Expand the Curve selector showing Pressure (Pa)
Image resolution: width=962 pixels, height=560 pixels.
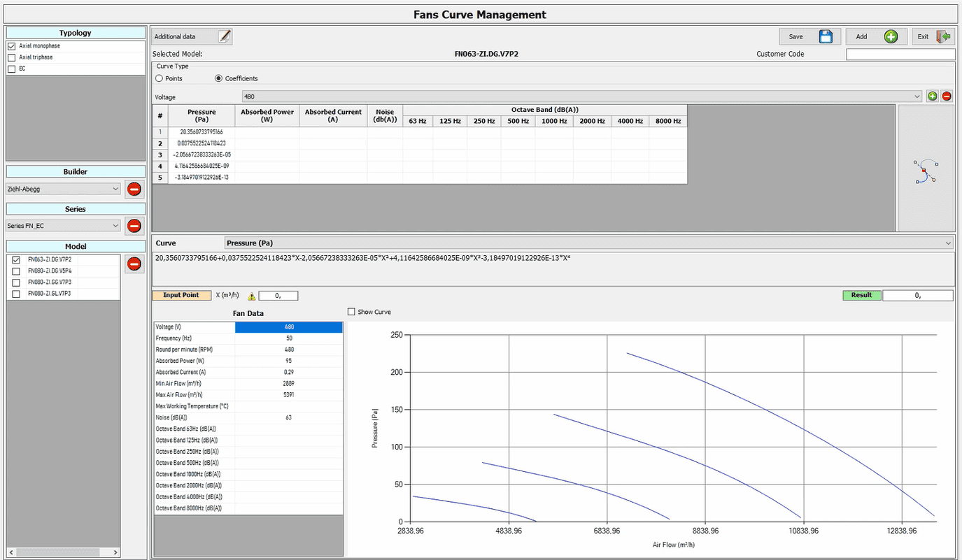948,243
